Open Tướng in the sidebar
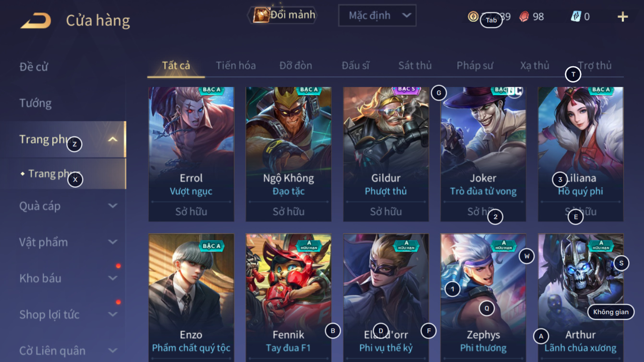 (x=36, y=103)
